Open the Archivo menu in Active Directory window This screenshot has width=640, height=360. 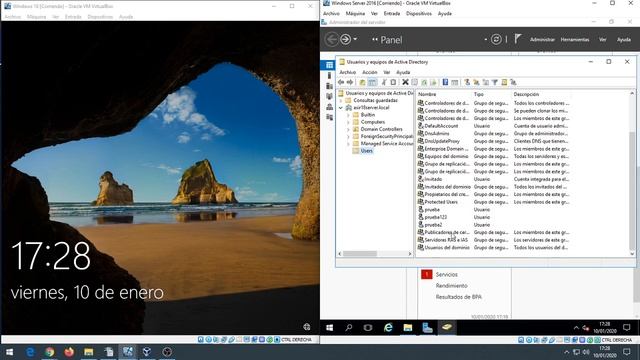coord(348,72)
